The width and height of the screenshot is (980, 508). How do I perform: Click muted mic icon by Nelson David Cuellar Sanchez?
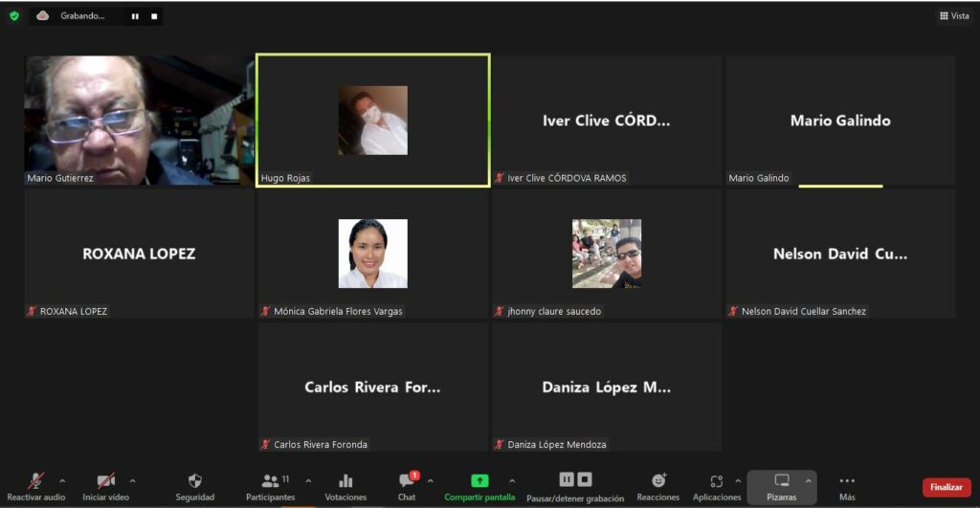point(733,311)
